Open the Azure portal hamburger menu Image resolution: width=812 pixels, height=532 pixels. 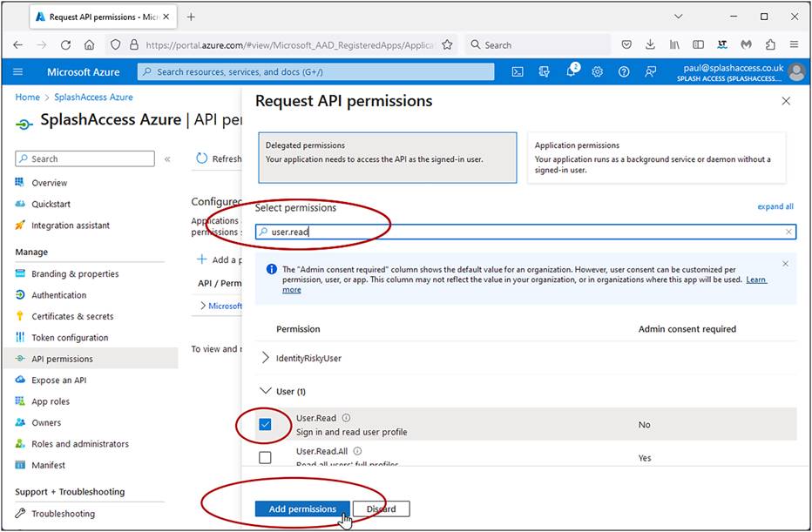[x=17, y=72]
